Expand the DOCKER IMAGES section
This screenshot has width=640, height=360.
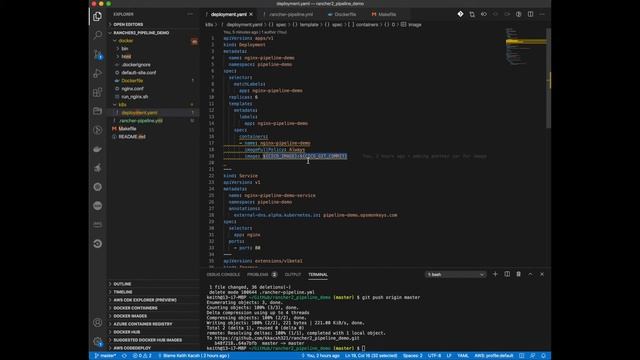130,316
